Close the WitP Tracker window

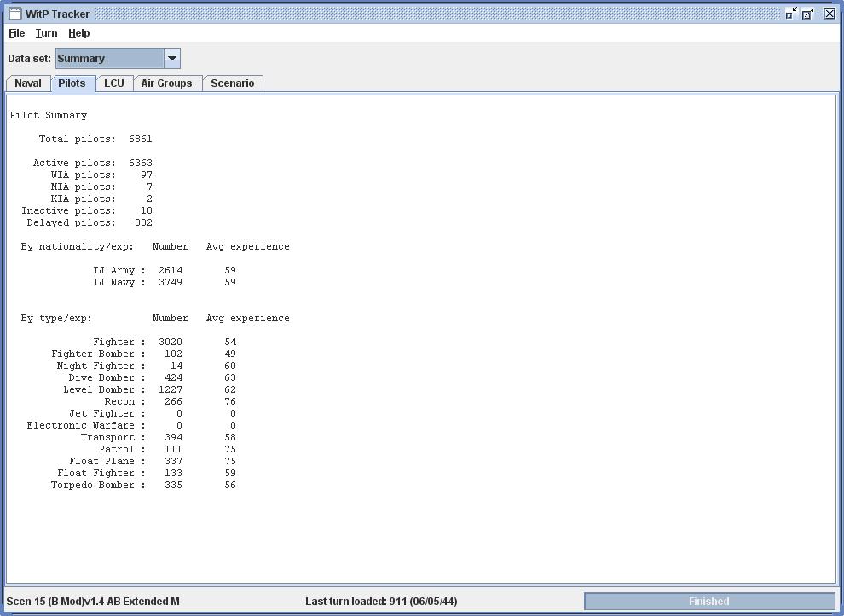tap(830, 14)
